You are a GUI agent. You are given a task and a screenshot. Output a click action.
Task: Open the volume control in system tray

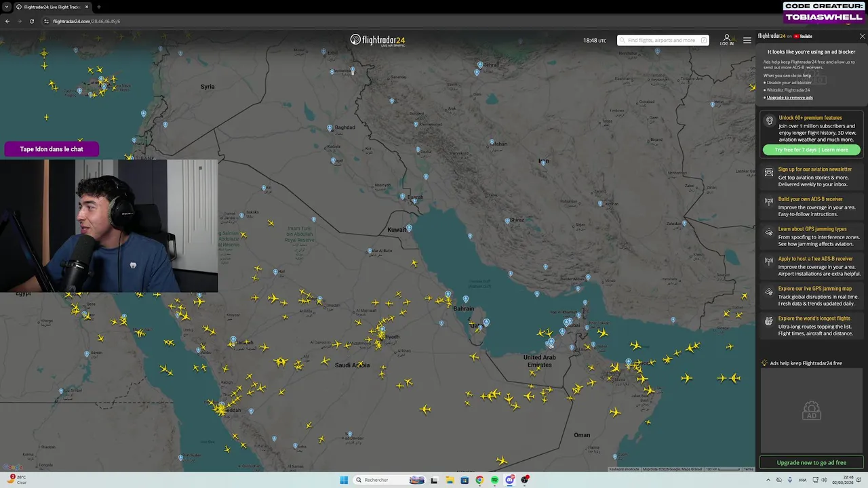click(824, 480)
